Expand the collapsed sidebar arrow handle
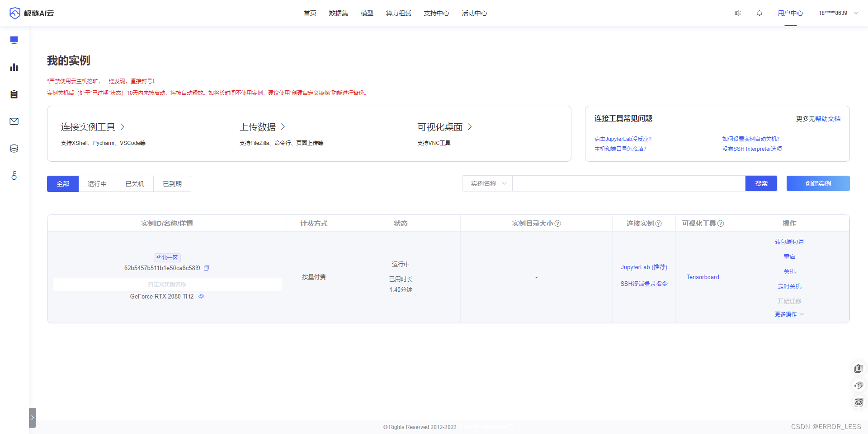This screenshot has width=868, height=434. [x=33, y=418]
